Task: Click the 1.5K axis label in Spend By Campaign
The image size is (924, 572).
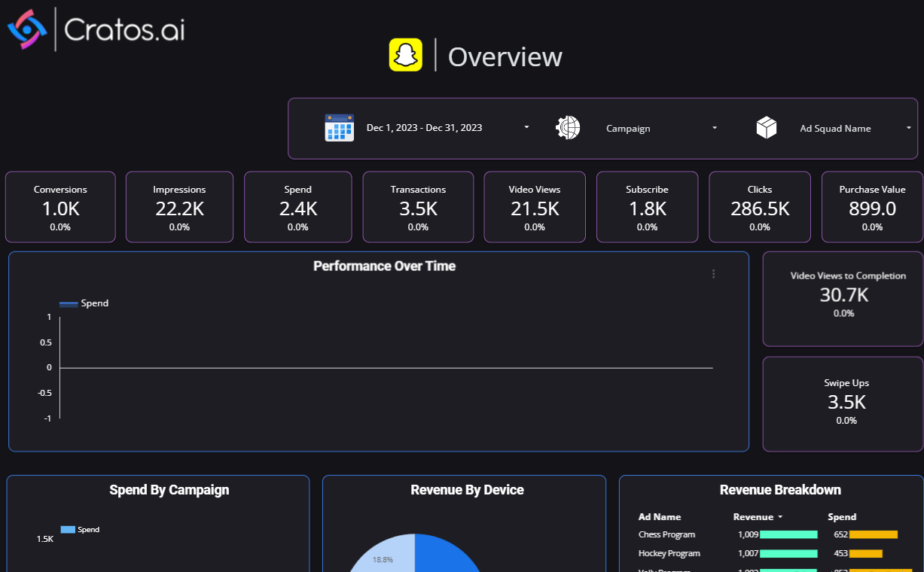Action: click(45, 539)
